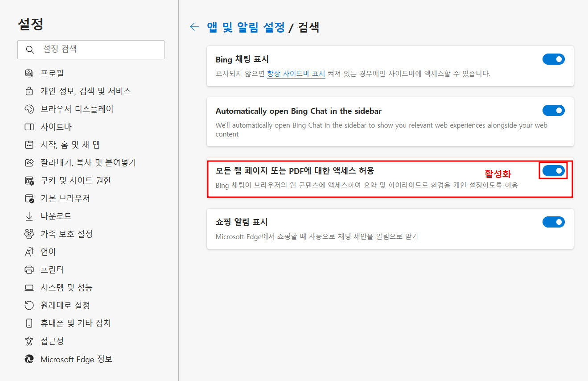Click the cut, copy and paste share icon
Screen dimensions: 588x381
click(29, 162)
